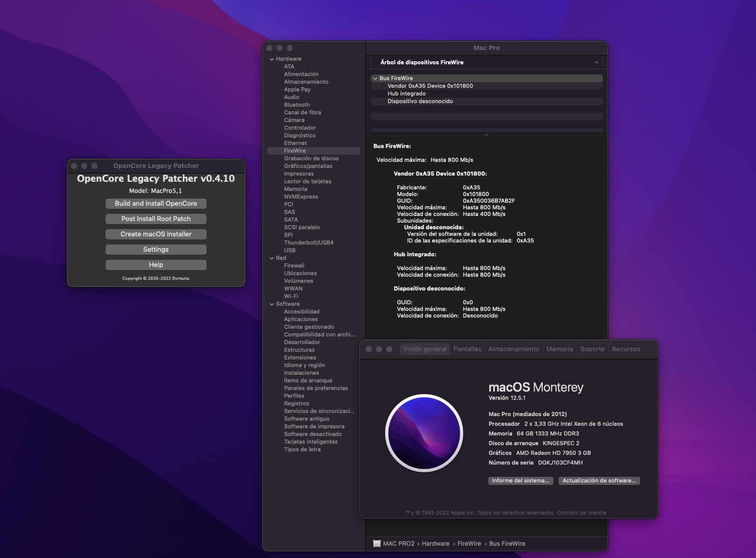Viewport: 756px width, 558px height.
Task: Collapse the Red section in the sidebar
Action: (x=272, y=258)
